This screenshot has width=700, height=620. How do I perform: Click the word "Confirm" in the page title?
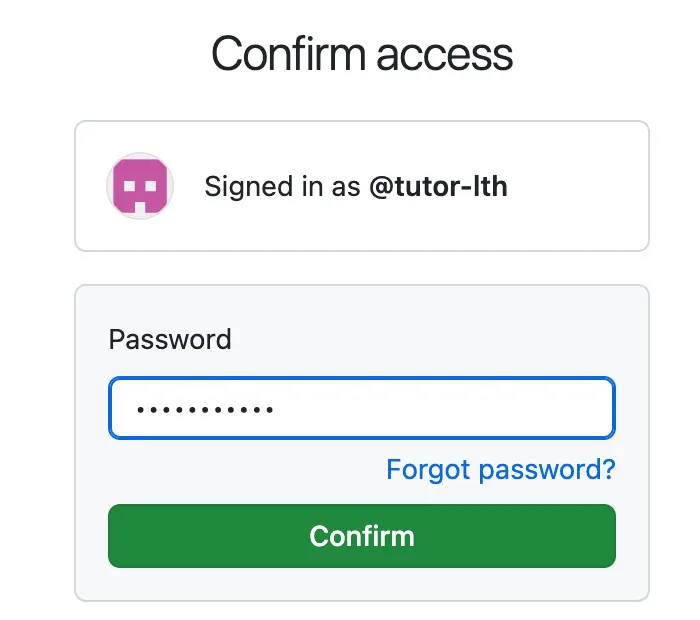[x=285, y=54]
